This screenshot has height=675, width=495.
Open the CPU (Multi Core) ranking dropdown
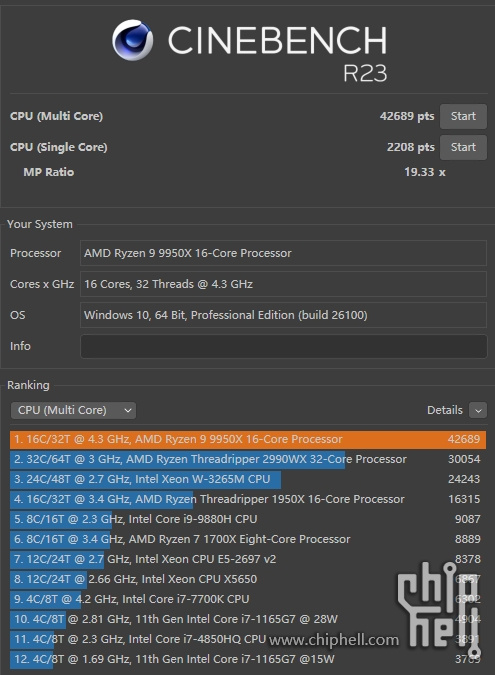[x=73, y=410]
